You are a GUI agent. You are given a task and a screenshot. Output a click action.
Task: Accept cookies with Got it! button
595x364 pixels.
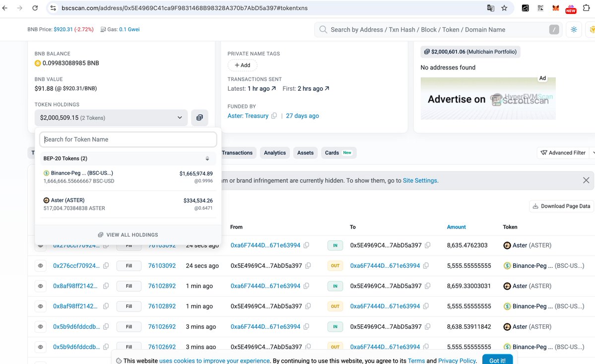[497, 360]
